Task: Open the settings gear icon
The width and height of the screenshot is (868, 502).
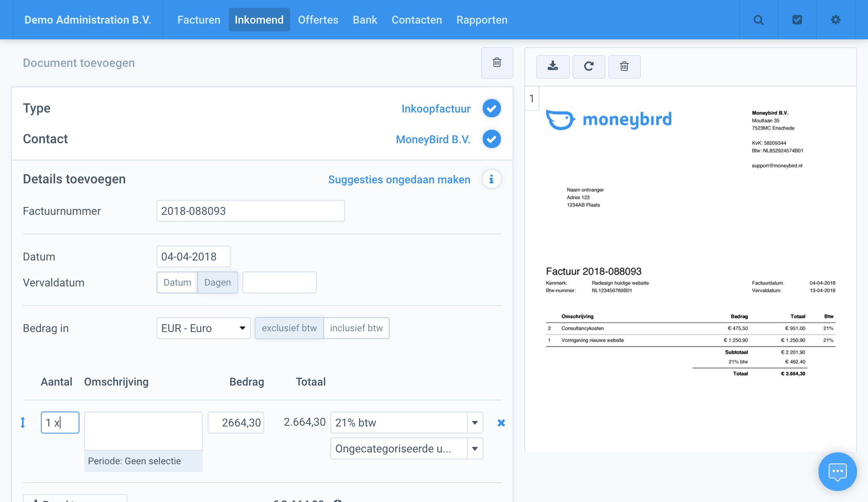Action: [x=835, y=20]
